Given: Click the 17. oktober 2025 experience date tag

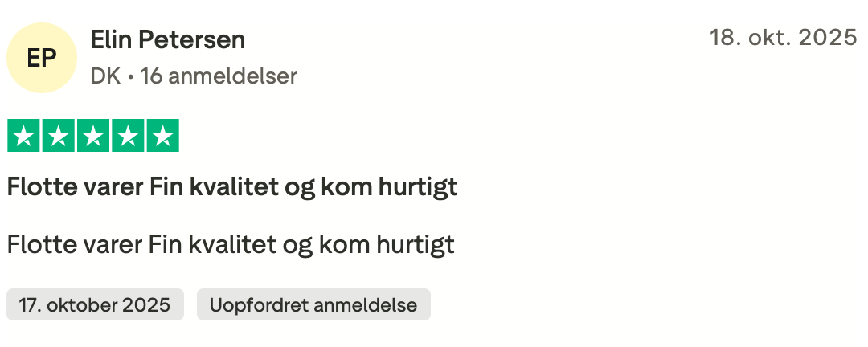Looking at the screenshot, I should tap(95, 305).
